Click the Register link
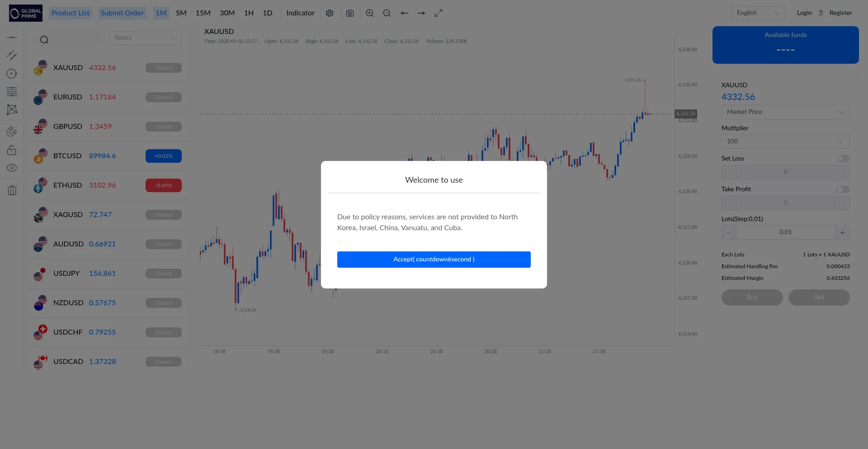Screen dimensions: 868x449 (x=840, y=13)
